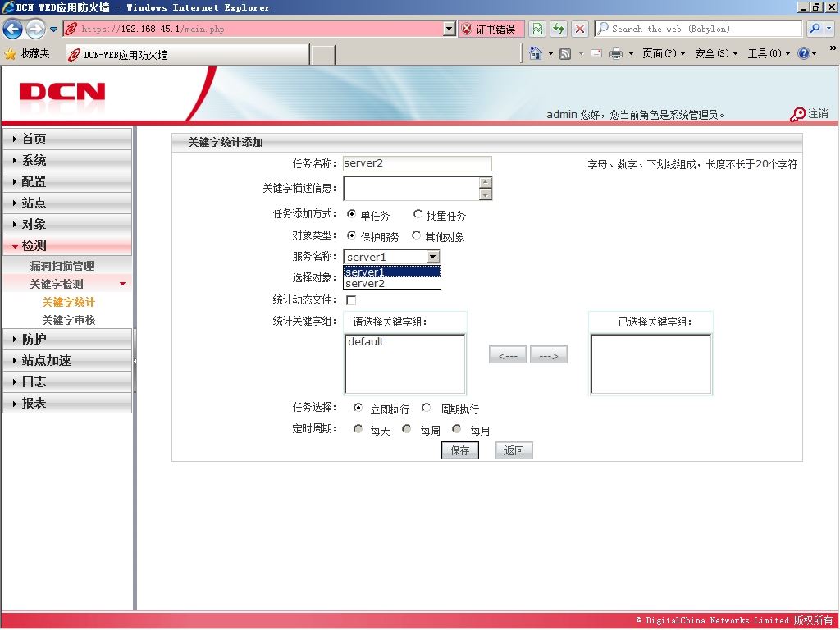Tick the 统计动态文件 checkbox
The image size is (840, 630).
click(x=351, y=300)
